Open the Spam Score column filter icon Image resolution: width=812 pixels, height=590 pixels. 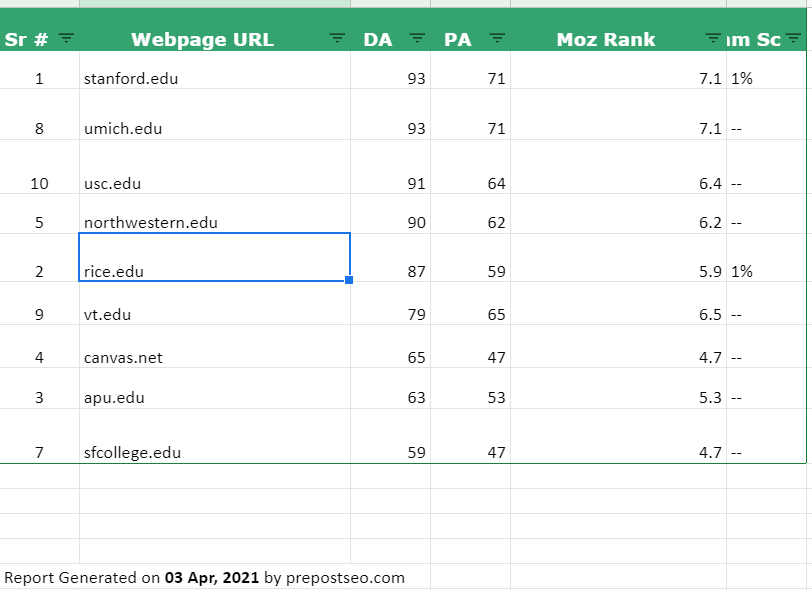coord(793,38)
